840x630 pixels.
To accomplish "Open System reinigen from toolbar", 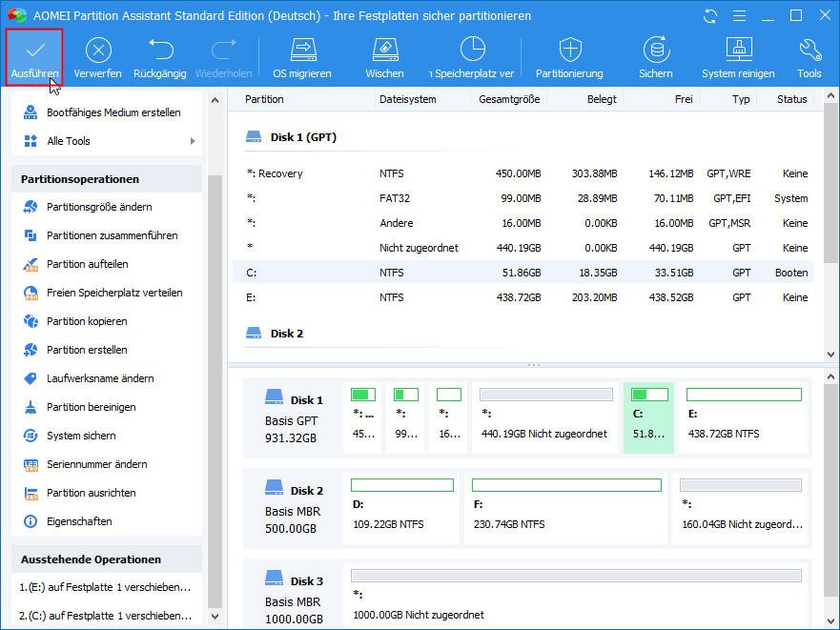I will point(739,50).
